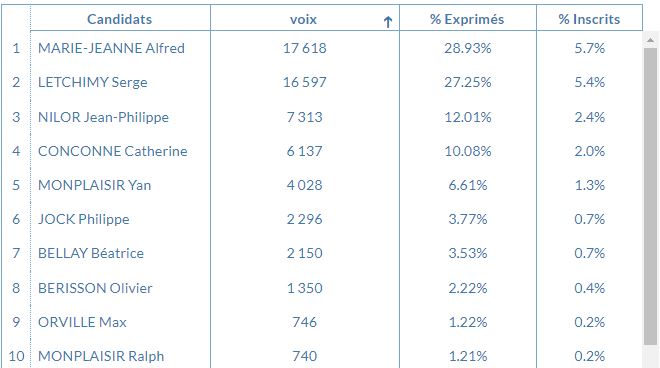Select MONPLAISIR Ralph candidate

[101, 356]
